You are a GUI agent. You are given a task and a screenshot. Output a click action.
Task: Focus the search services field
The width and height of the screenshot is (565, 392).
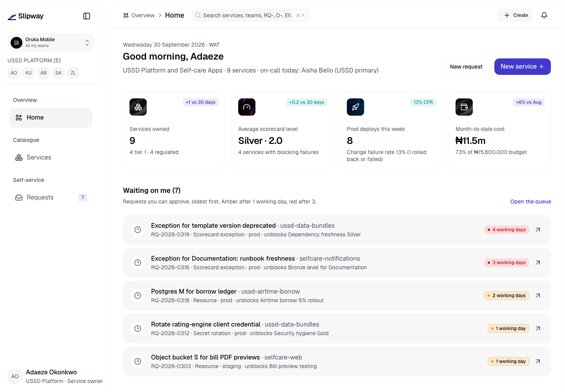coord(250,15)
